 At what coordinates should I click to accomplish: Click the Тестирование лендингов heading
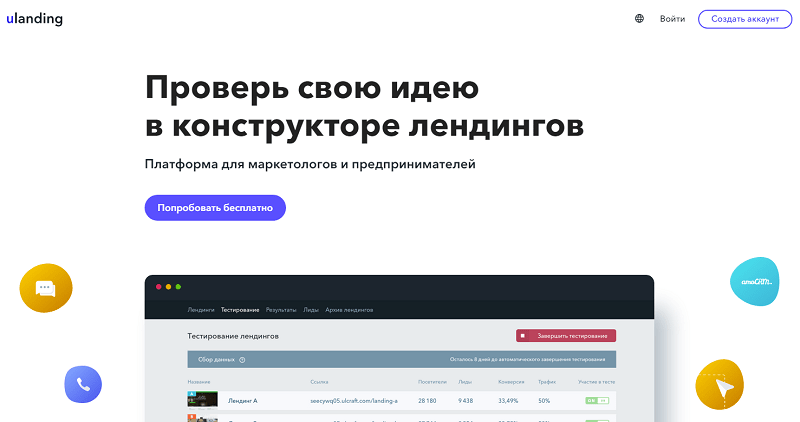pos(233,336)
